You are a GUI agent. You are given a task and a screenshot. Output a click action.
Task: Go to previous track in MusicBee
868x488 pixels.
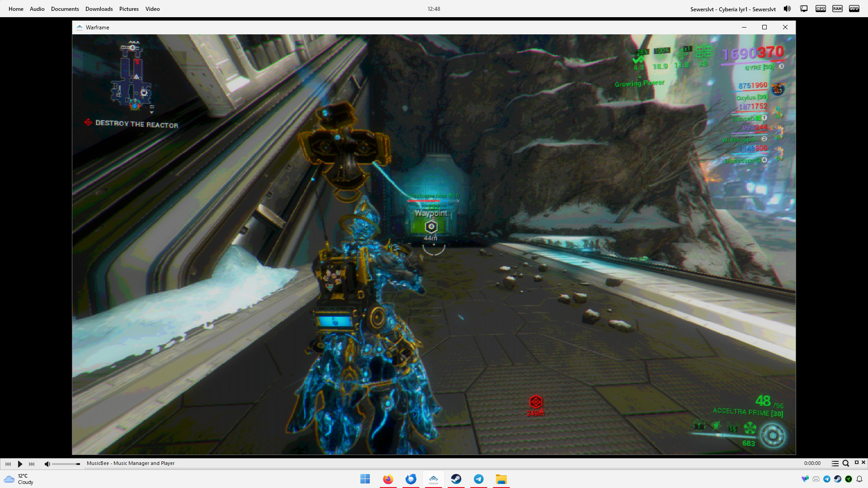coord(8,464)
